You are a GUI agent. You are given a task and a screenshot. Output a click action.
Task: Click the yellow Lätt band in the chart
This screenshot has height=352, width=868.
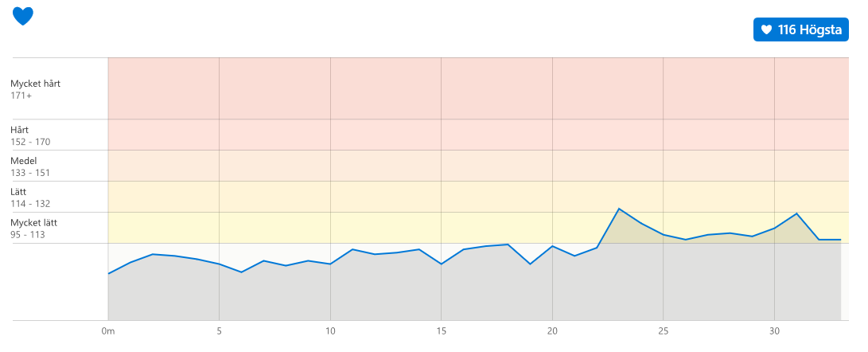(478, 197)
